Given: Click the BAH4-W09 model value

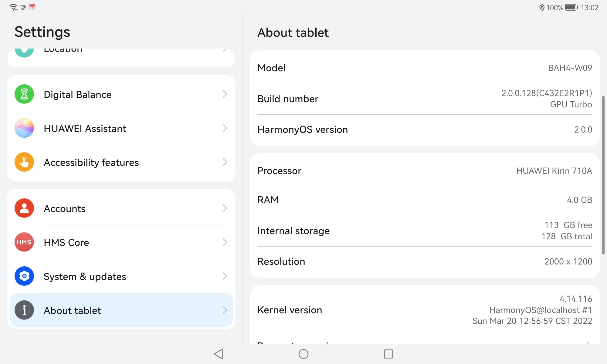Looking at the screenshot, I should [x=570, y=68].
